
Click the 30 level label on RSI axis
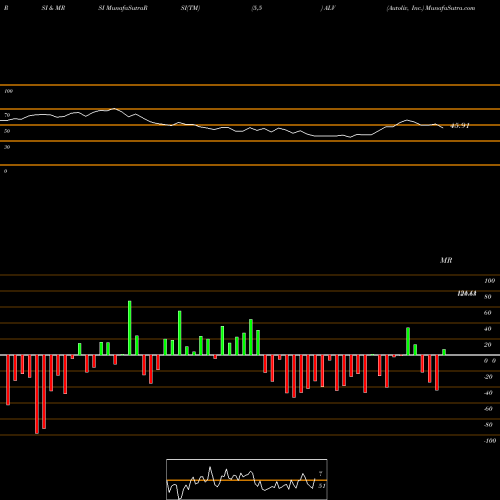pyautogui.click(x=7, y=147)
